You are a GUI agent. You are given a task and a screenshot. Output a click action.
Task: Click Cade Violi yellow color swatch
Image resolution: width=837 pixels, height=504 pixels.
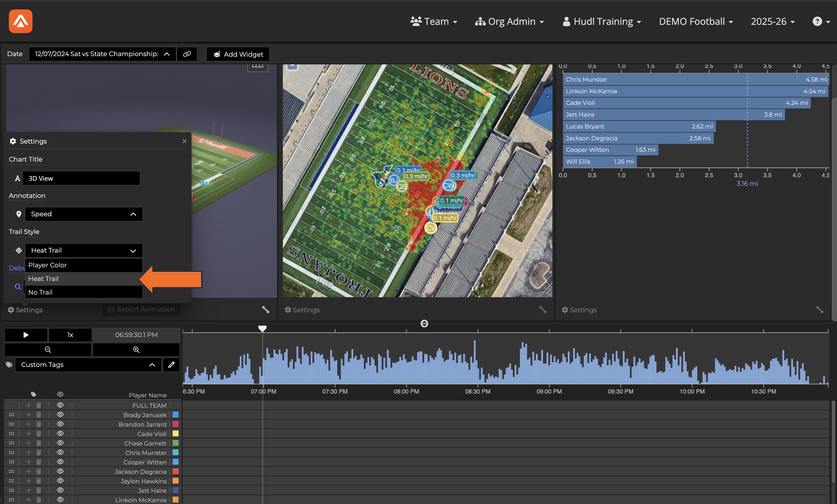[176, 434]
